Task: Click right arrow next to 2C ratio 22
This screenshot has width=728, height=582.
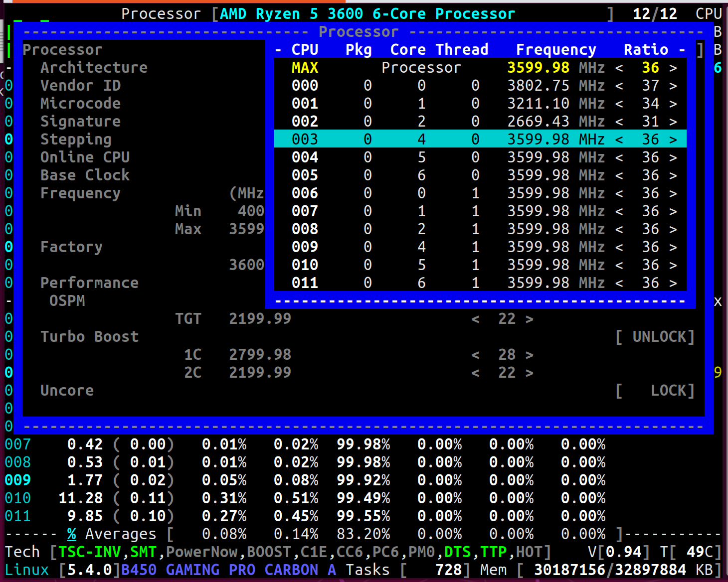Action: coord(529,373)
